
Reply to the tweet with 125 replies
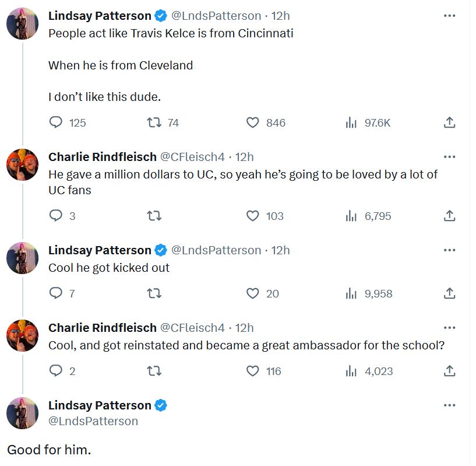68,123
